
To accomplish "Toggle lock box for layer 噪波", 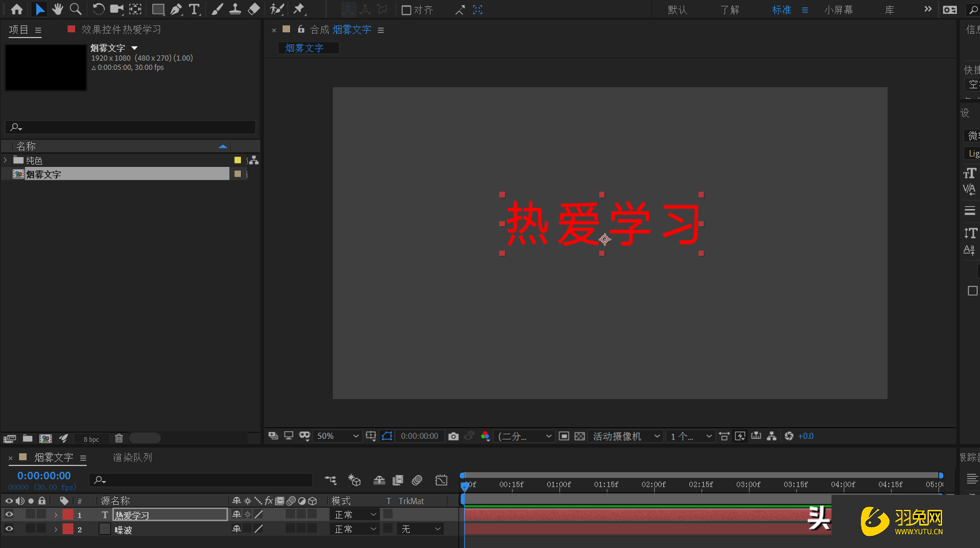I will coord(42,528).
